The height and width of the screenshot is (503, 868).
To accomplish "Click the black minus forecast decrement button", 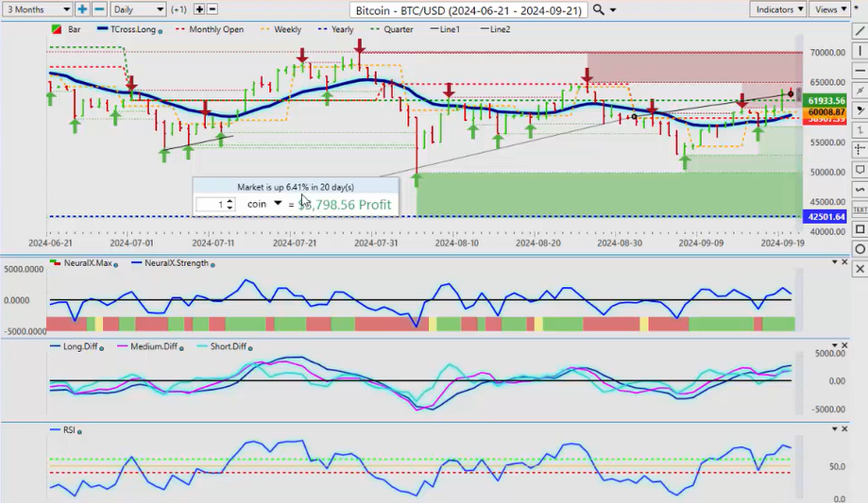I will coord(212,9).
